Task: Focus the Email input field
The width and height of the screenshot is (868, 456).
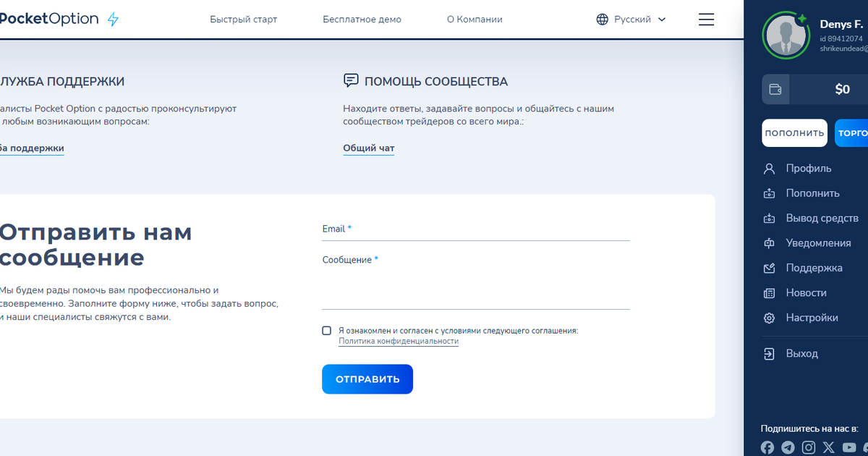Action: [x=476, y=229]
